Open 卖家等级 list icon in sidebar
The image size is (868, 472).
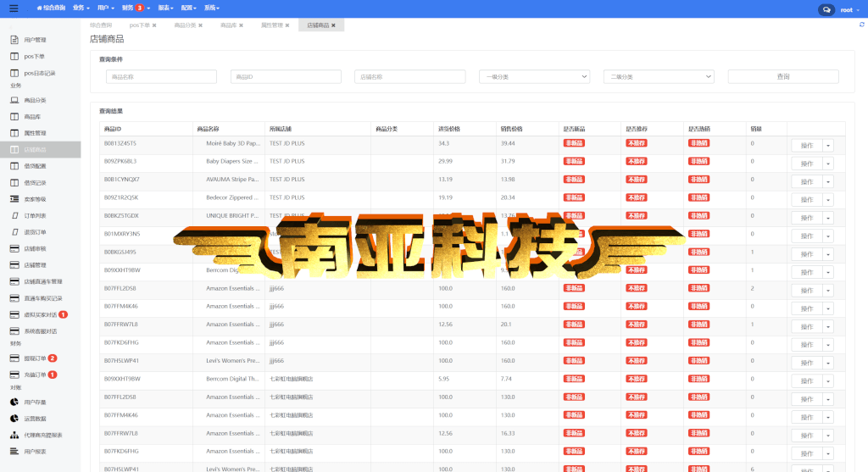[x=14, y=199]
